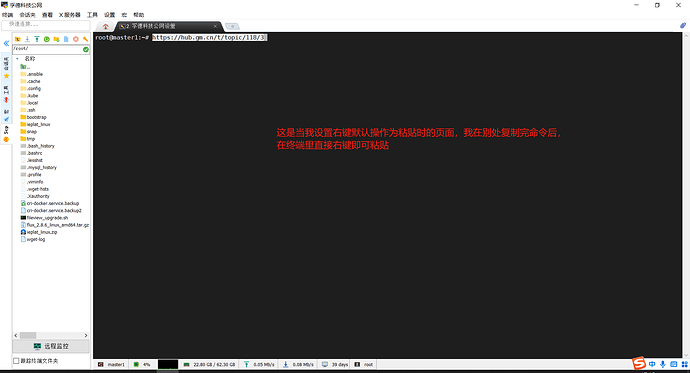This screenshot has height=373, width=690.
Task: Click the 名称 column header
Action: [x=29, y=59]
